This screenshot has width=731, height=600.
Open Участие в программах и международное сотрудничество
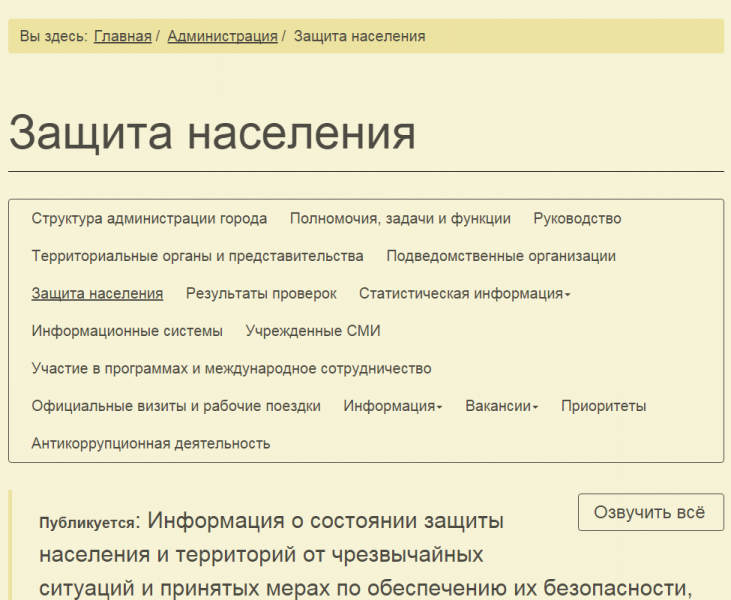tap(231, 368)
